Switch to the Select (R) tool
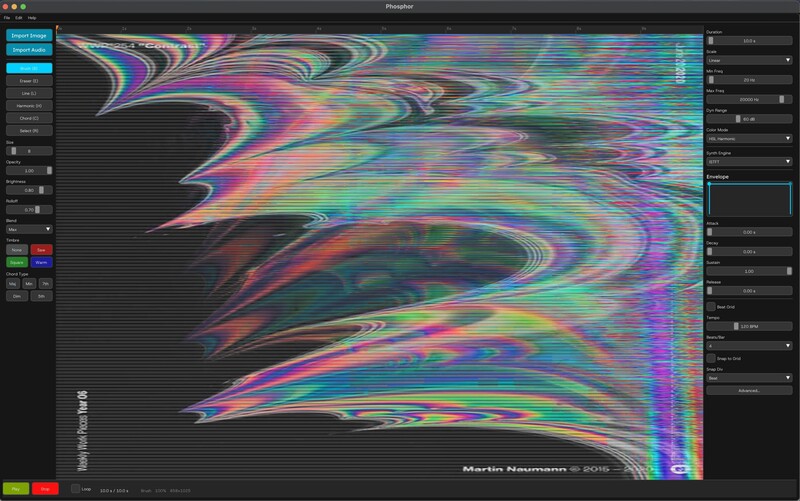Screen dimensions: 800x501 [x=29, y=130]
